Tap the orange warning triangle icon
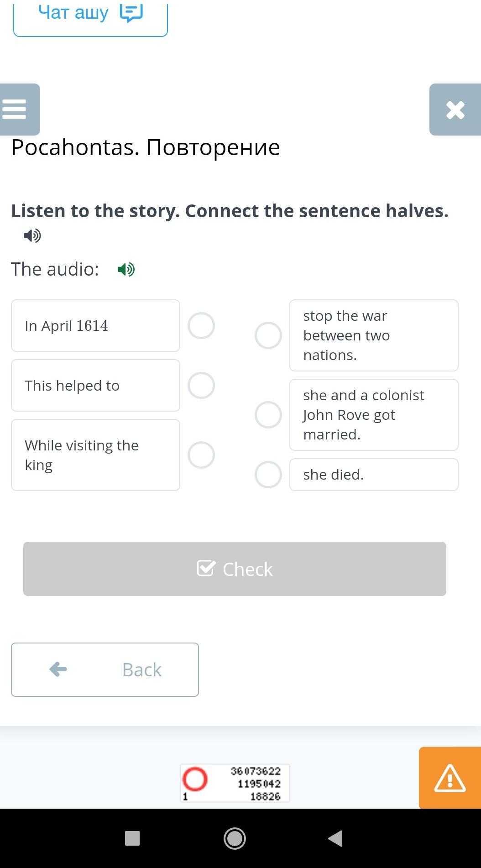This screenshot has height=868, width=481. pyautogui.click(x=450, y=778)
